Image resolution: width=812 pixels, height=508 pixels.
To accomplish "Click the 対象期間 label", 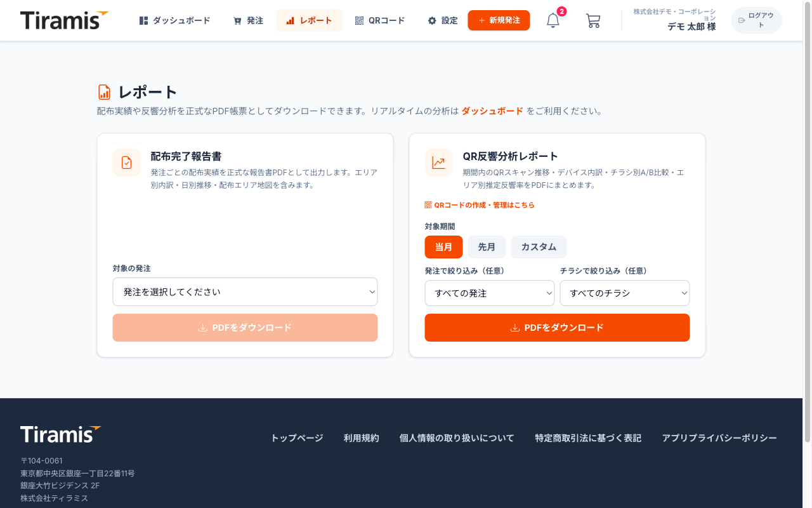I will (x=440, y=227).
